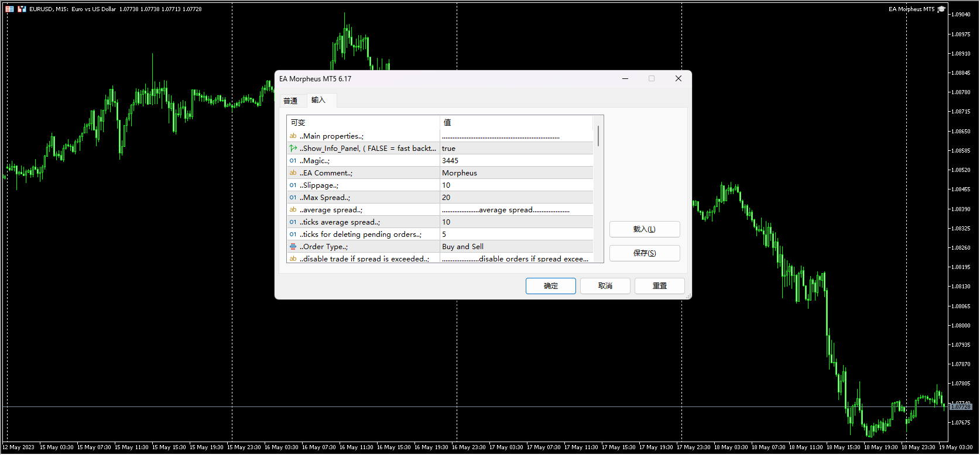Click the depth of market grid icon
This screenshot has width=980, height=455.
9,9
